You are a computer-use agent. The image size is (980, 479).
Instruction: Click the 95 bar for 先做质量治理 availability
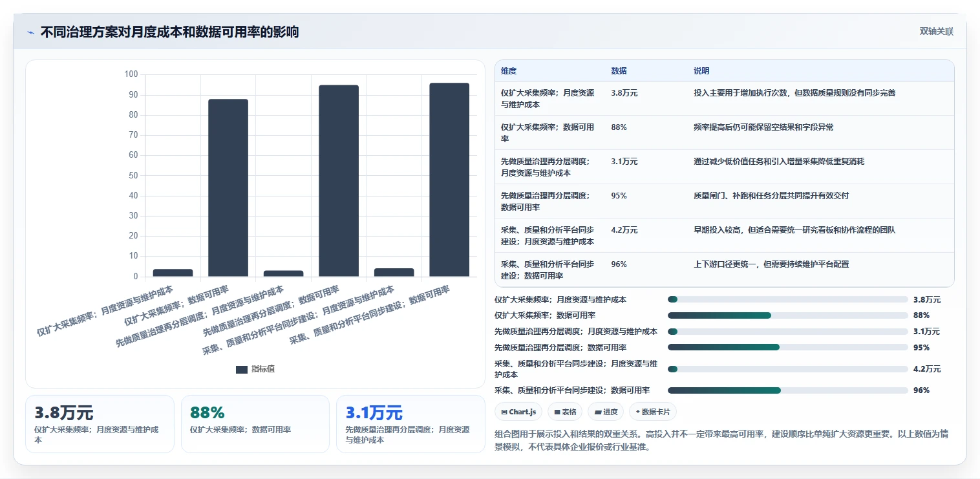coord(339,181)
